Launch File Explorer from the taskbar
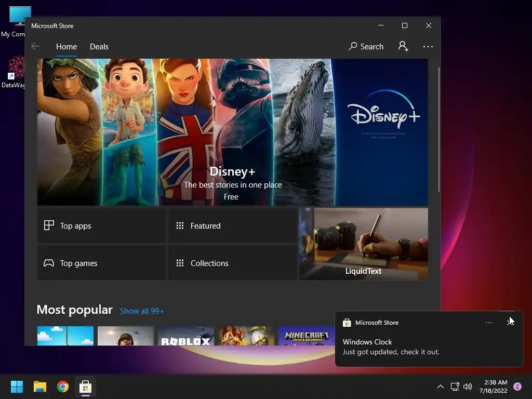 point(39,387)
